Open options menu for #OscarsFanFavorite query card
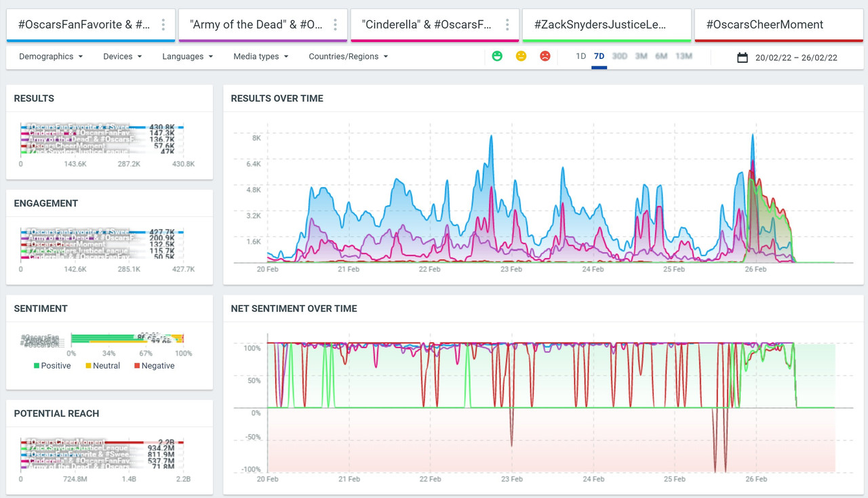Image resolution: width=868 pixels, height=498 pixels. click(x=163, y=25)
